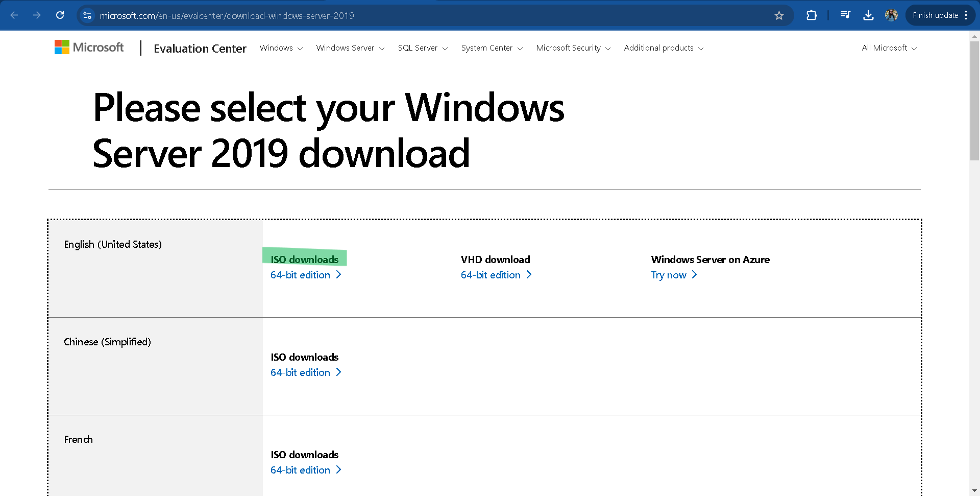This screenshot has height=496, width=980.
Task: Click the Finish update button
Action: click(935, 15)
